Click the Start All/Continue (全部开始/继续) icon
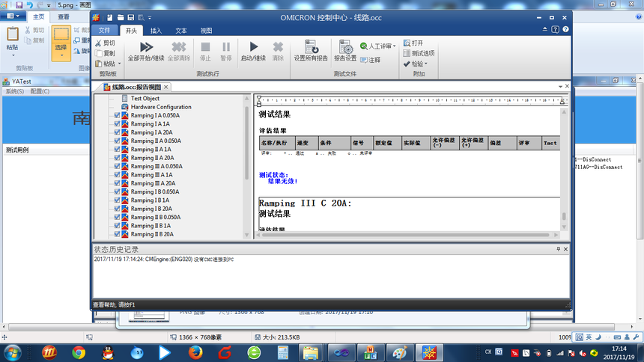 (146, 47)
